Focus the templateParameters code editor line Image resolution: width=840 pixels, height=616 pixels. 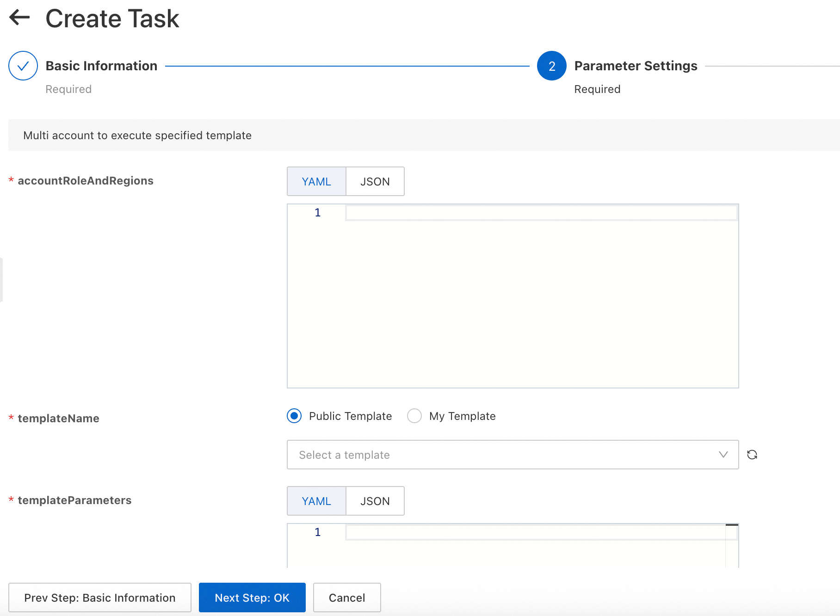[x=535, y=533]
